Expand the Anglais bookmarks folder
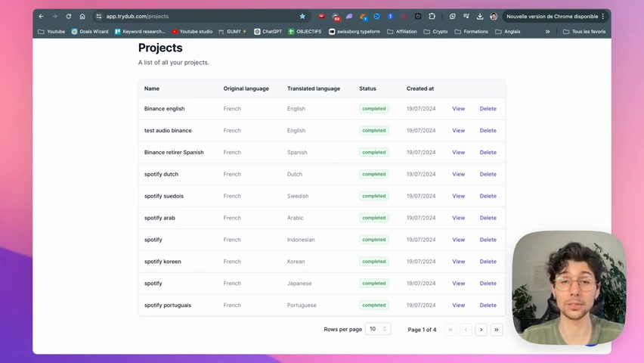The image size is (644, 363). point(508,32)
